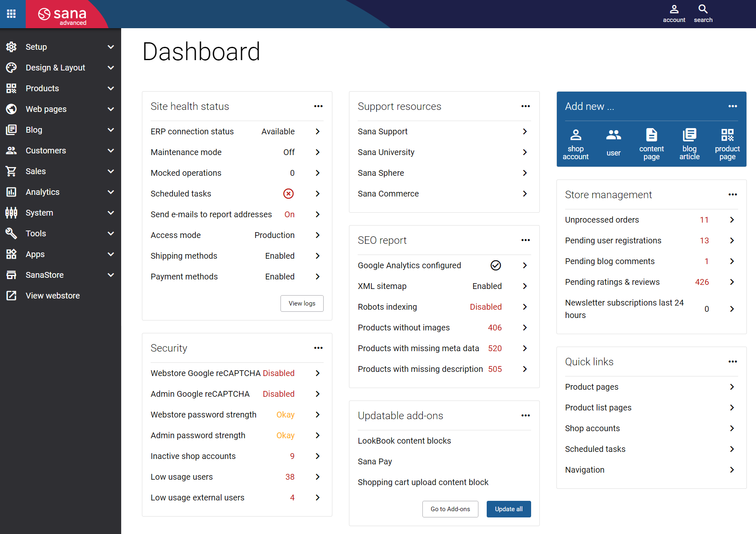Expand the Products menu chevron
The width and height of the screenshot is (756, 534).
111,88
